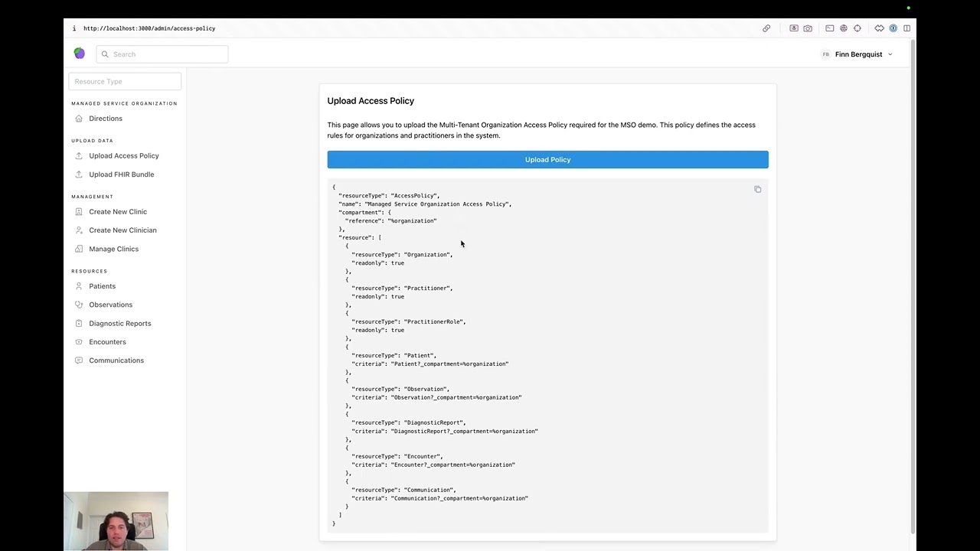Click the icon beside Encounters
This screenshot has height=551, width=980.
pos(79,342)
